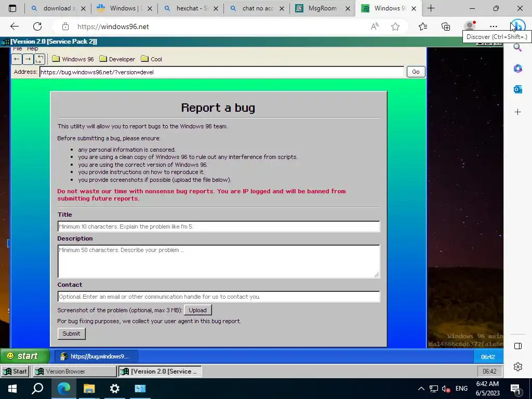Viewport: 532px width, 399px height.
Task: Refresh the Edge page
Action: [37, 26]
